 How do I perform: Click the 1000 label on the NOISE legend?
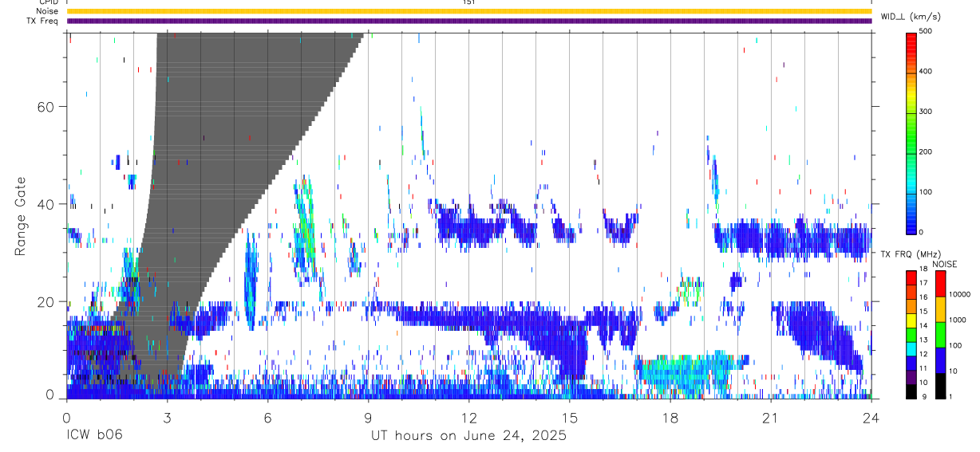pos(958,320)
